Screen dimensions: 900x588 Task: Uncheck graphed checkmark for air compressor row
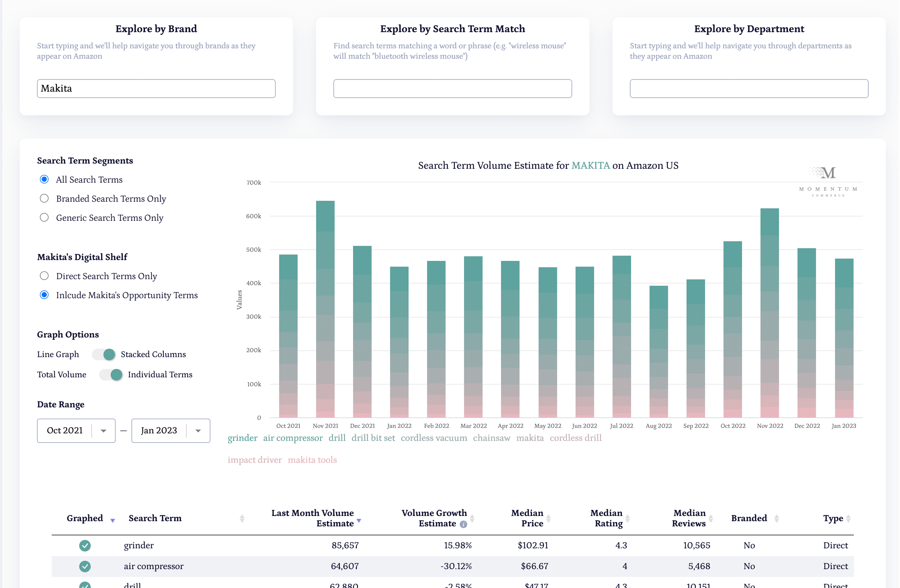85,566
